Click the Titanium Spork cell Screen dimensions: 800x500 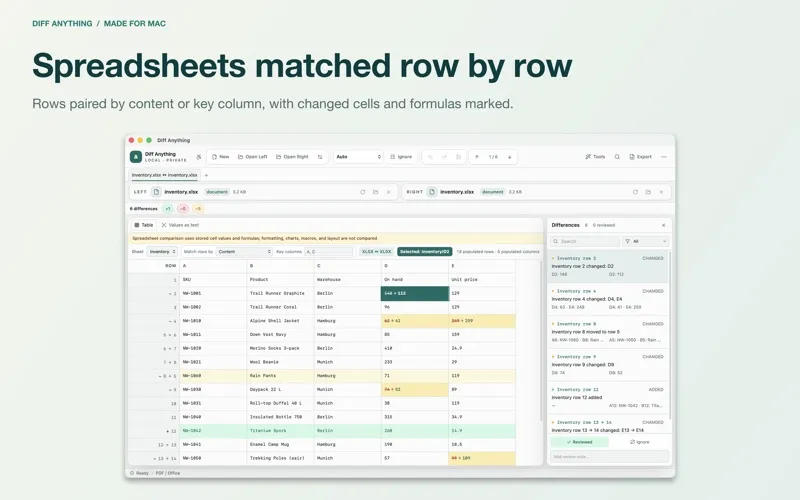click(x=280, y=431)
